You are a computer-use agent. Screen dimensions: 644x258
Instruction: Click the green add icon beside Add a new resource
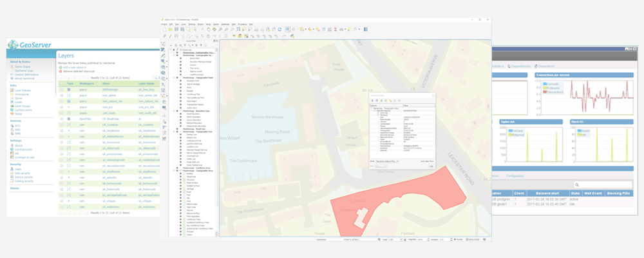[x=61, y=68]
